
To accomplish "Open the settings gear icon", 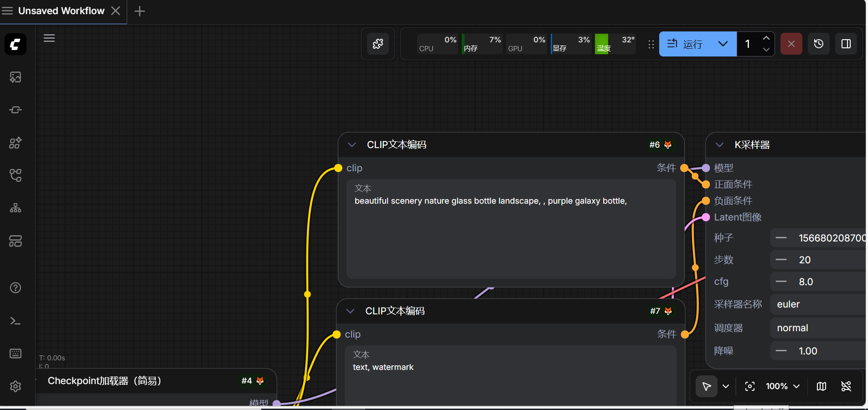I will click(x=15, y=386).
